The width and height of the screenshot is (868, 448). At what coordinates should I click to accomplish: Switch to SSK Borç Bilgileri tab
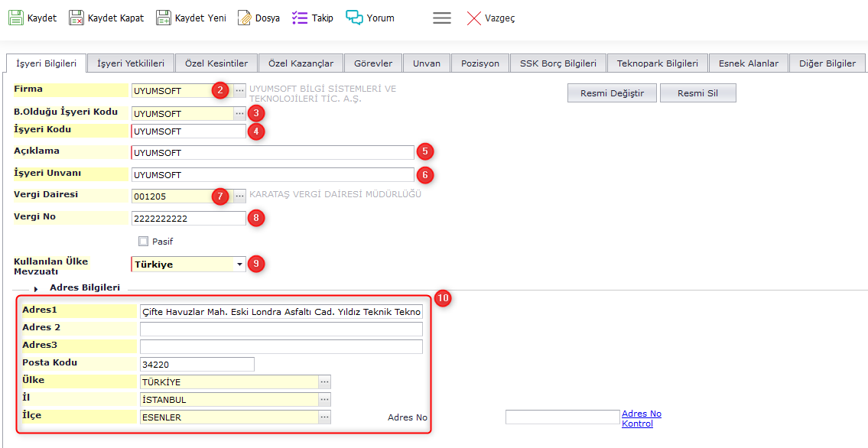point(558,63)
